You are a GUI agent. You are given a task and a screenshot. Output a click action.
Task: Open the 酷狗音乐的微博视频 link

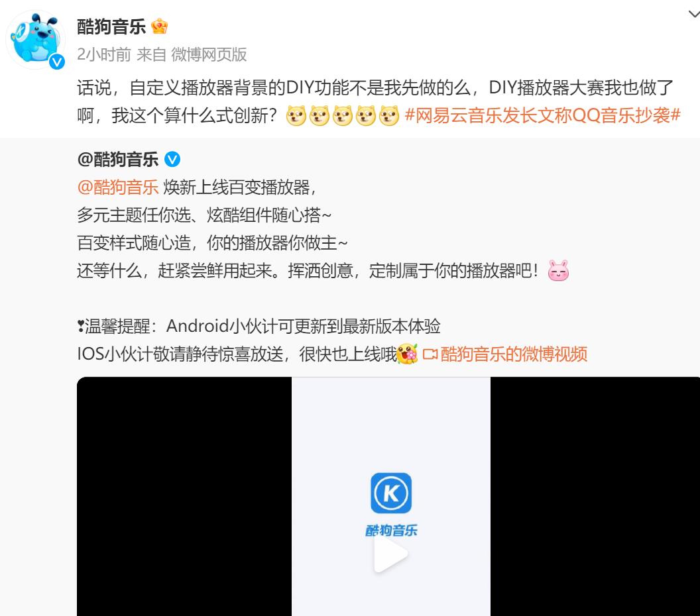point(514,354)
